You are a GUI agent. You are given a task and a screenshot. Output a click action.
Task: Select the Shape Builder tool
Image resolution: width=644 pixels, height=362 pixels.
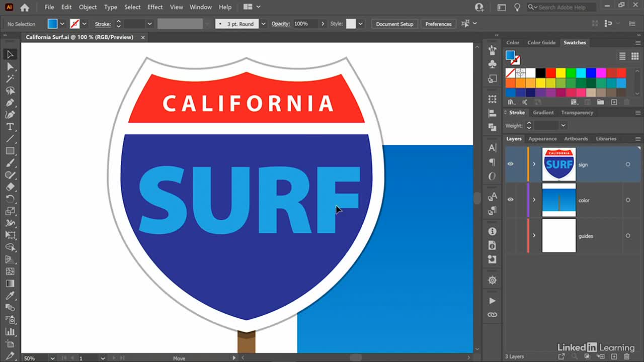[x=10, y=247]
